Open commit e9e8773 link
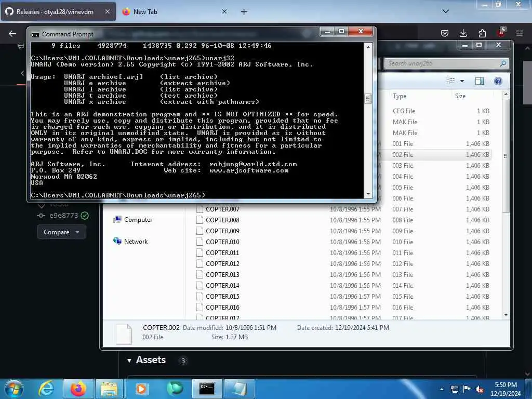The width and height of the screenshot is (532, 399). pos(64,215)
